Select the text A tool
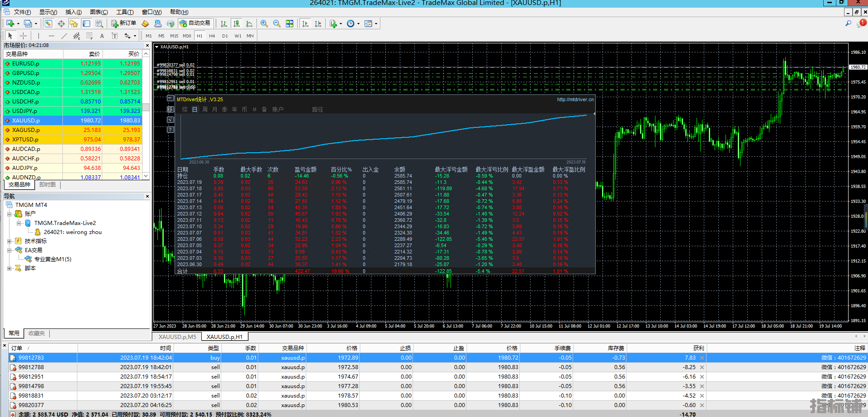Image resolution: width=868 pixels, height=417 pixels. 102,36
